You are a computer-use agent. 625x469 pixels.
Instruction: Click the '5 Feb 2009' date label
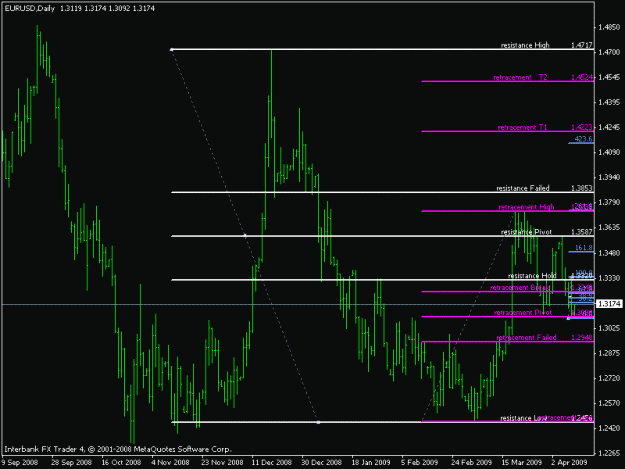point(419,462)
